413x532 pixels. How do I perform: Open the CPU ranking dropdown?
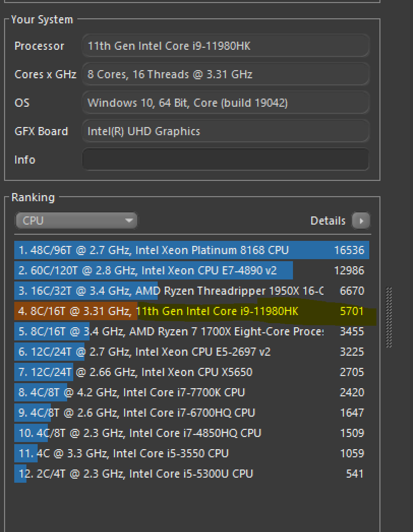(x=76, y=221)
